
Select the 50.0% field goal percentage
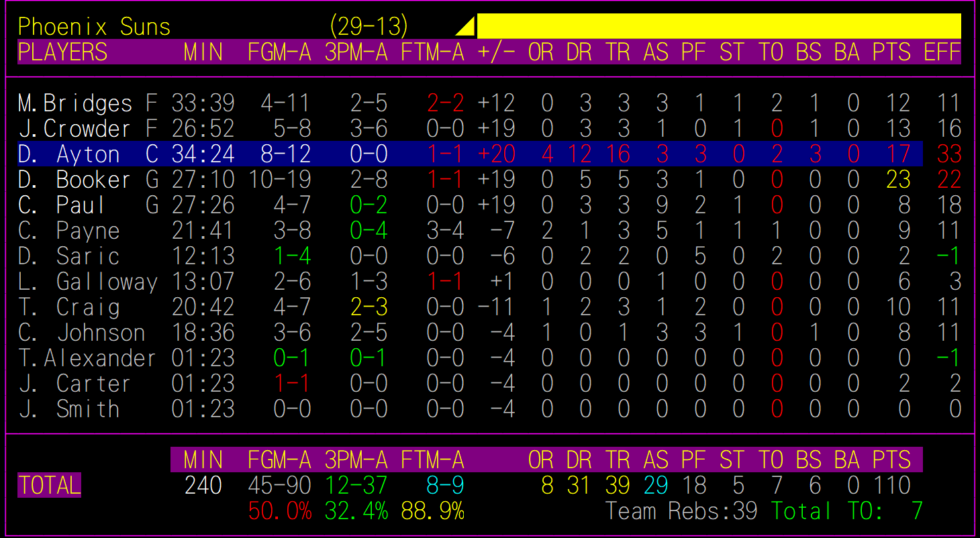pyautogui.click(x=280, y=511)
